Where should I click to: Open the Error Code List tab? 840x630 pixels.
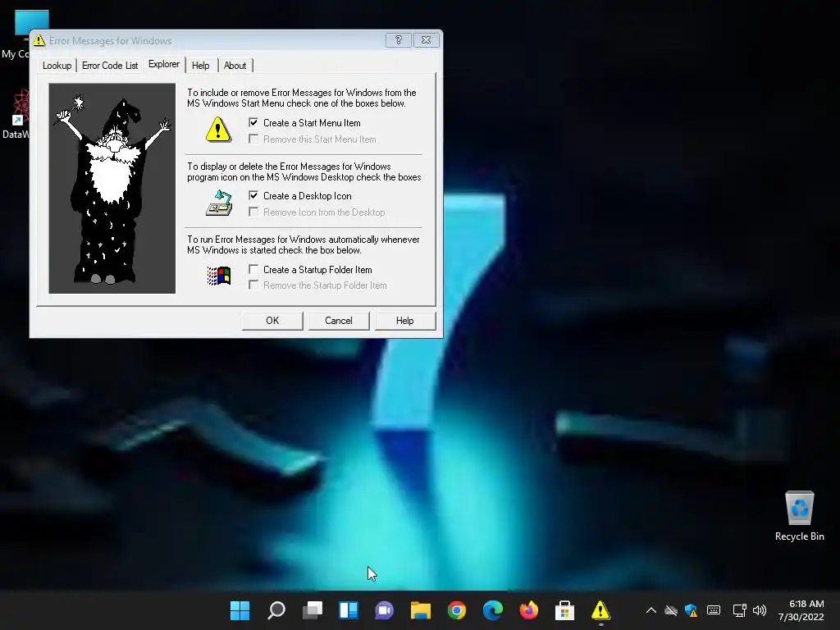point(110,66)
